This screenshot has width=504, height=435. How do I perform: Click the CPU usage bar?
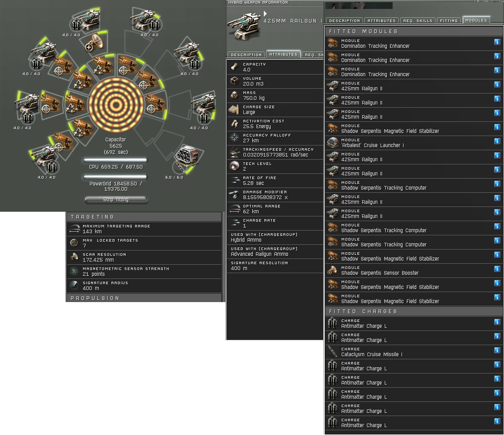click(x=115, y=160)
